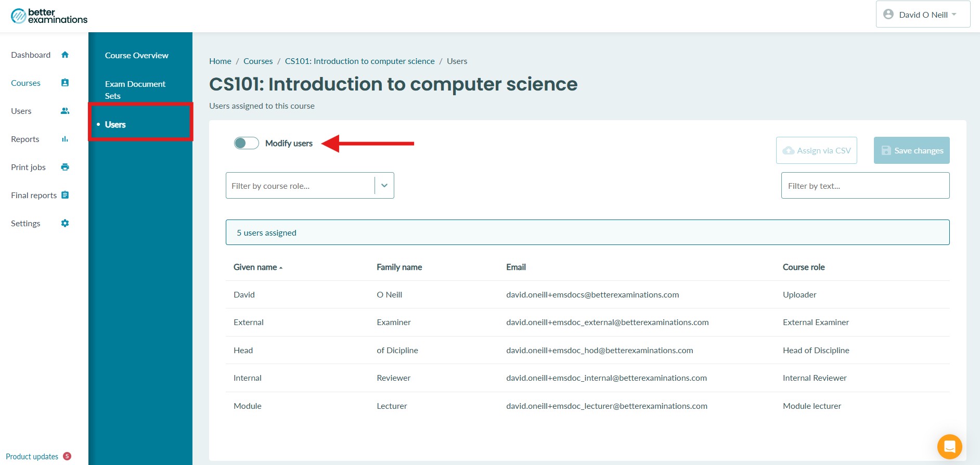
Task: Click the Save changes button
Action: click(x=912, y=150)
